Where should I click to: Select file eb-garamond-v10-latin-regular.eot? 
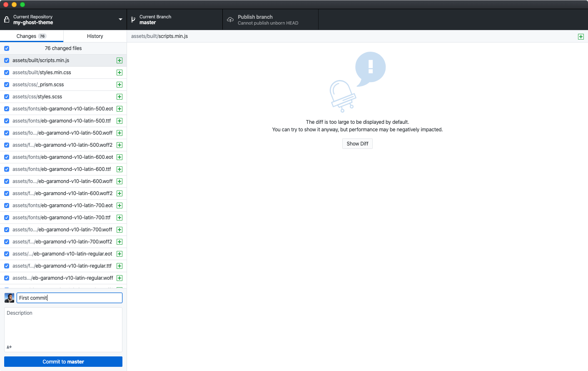pyautogui.click(x=63, y=254)
